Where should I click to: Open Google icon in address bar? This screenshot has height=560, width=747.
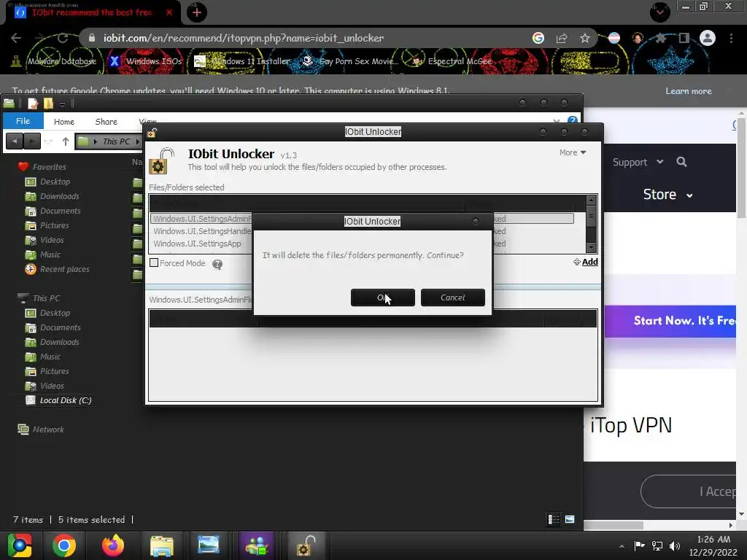538,38
